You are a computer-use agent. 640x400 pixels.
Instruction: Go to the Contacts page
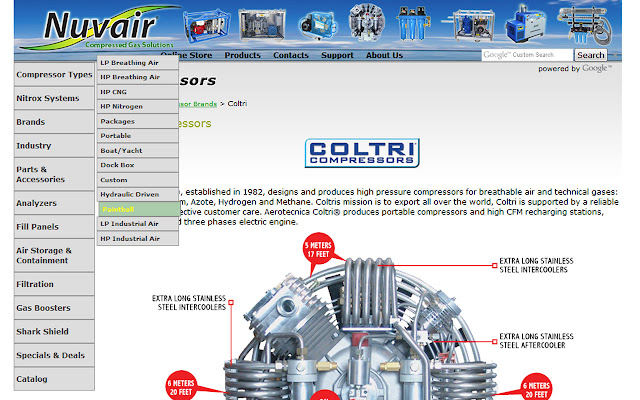291,55
